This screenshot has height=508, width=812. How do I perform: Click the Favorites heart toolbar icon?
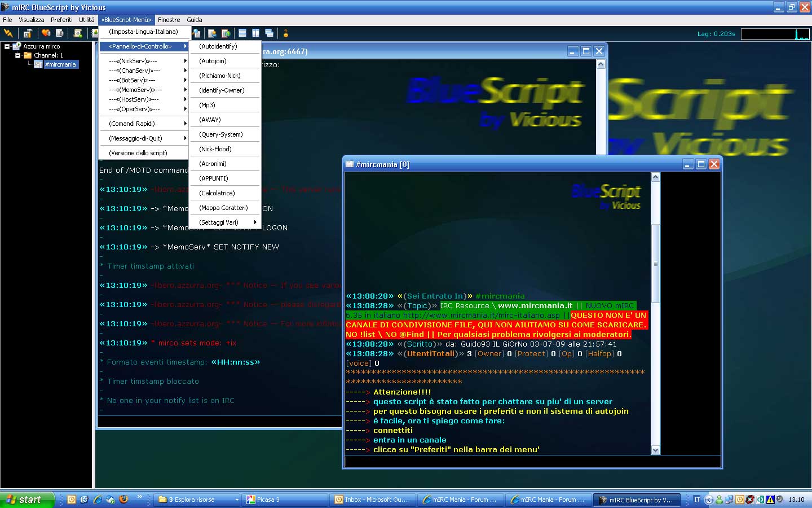click(46, 33)
